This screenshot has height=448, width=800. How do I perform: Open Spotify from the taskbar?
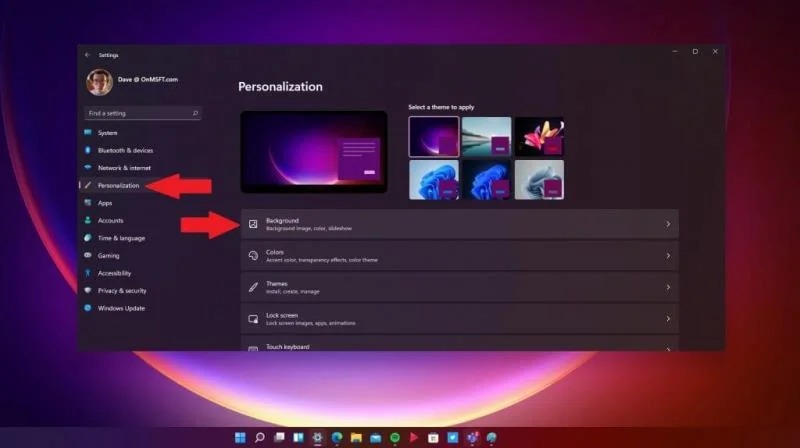pyautogui.click(x=395, y=437)
